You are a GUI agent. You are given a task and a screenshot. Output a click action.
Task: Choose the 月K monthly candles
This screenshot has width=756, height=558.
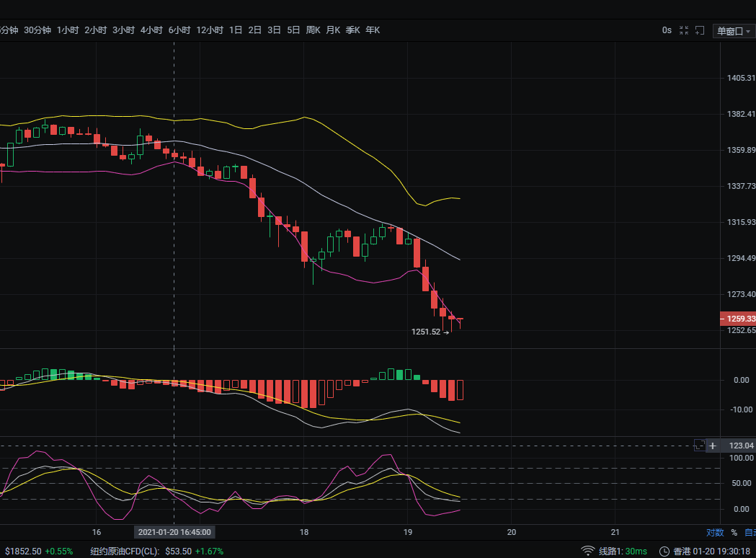tap(333, 30)
